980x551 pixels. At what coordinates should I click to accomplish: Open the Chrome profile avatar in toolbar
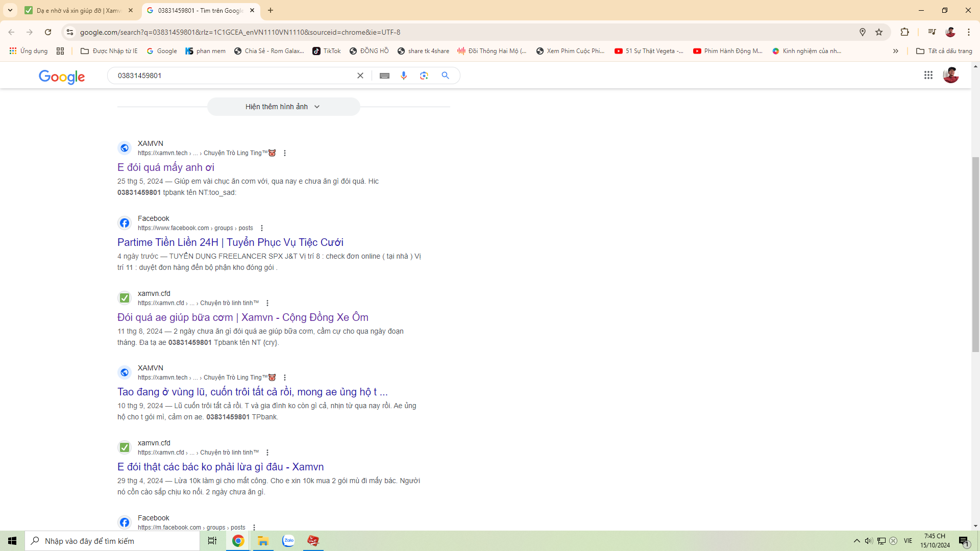[x=950, y=32]
